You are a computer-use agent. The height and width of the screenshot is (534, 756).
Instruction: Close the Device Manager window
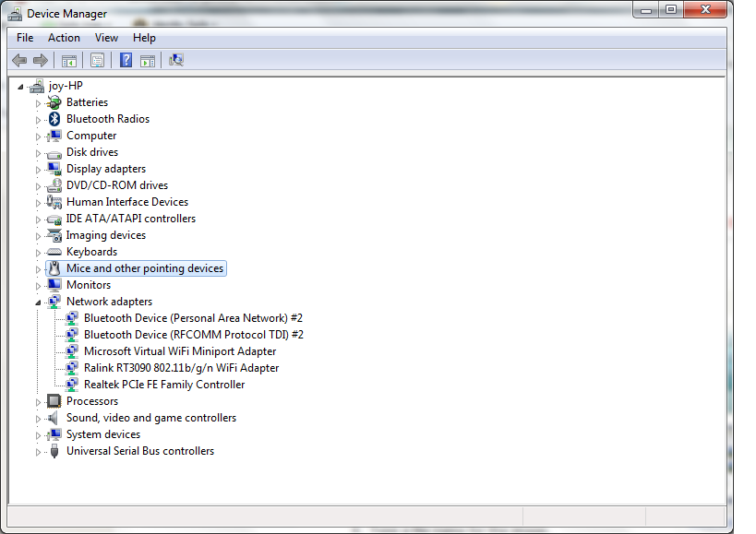click(705, 9)
